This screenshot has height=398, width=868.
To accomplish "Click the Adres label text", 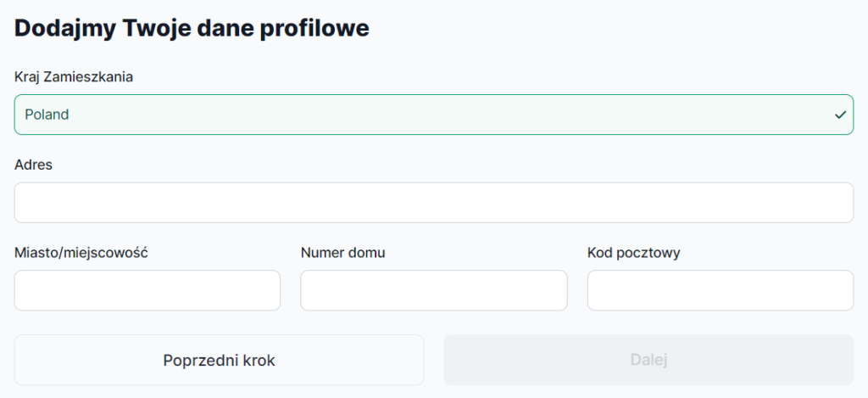I will coord(33,165).
